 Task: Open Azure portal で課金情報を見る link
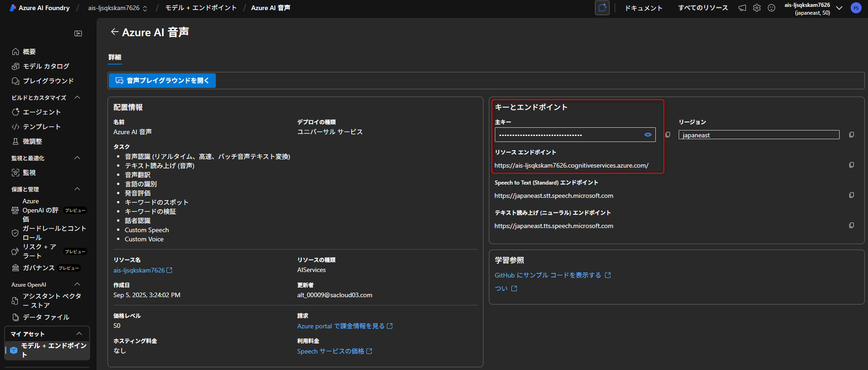coord(345,326)
